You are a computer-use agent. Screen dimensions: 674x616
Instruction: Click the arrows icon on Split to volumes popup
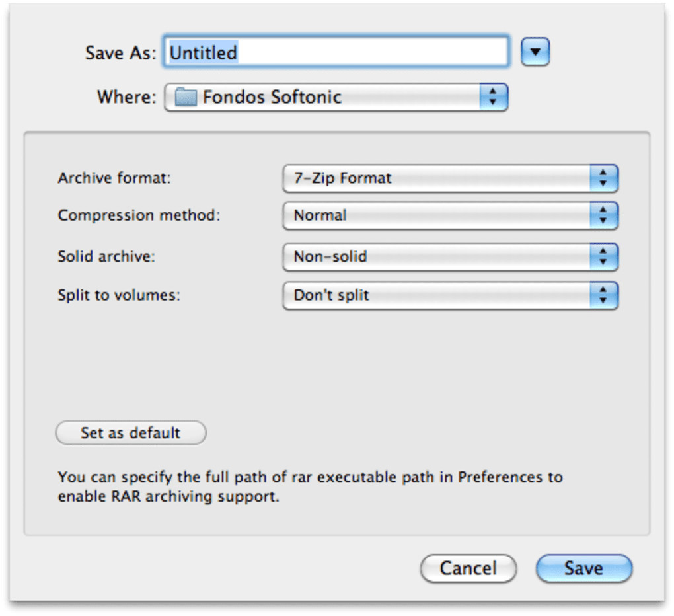[x=603, y=295]
